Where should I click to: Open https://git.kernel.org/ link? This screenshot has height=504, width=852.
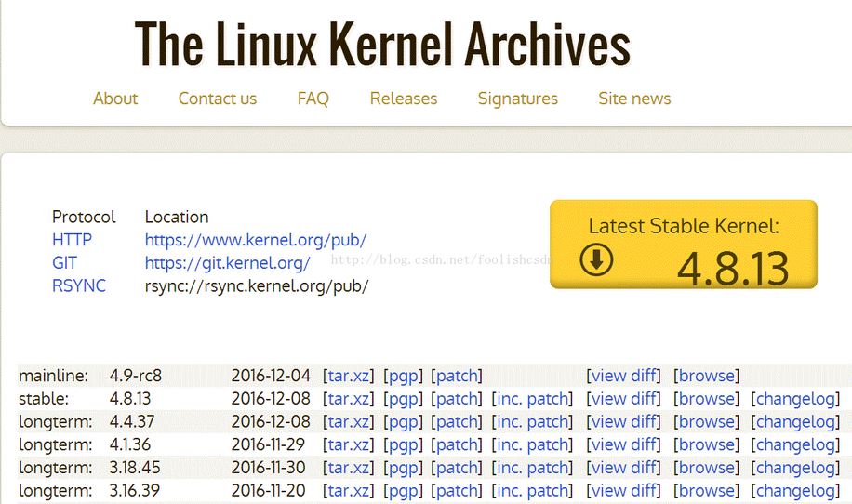click(227, 263)
